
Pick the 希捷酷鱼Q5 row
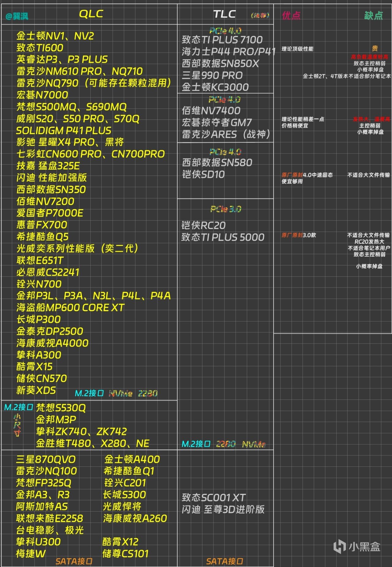43,237
